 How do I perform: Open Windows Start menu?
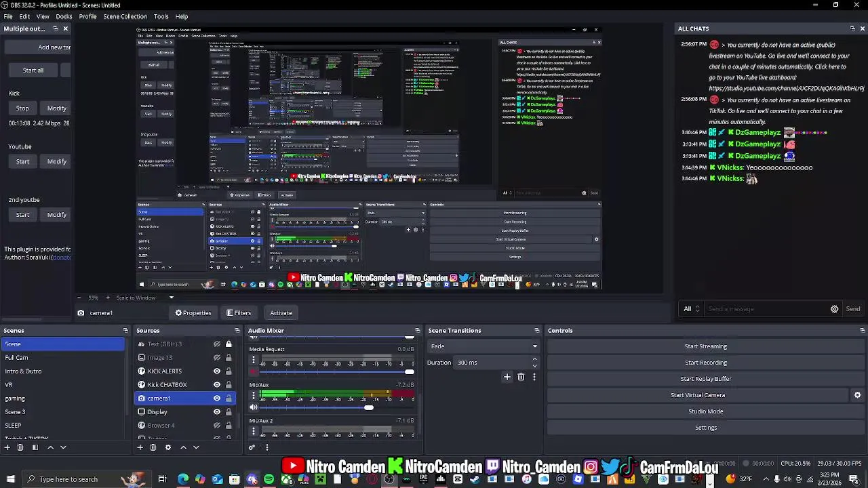(10, 479)
